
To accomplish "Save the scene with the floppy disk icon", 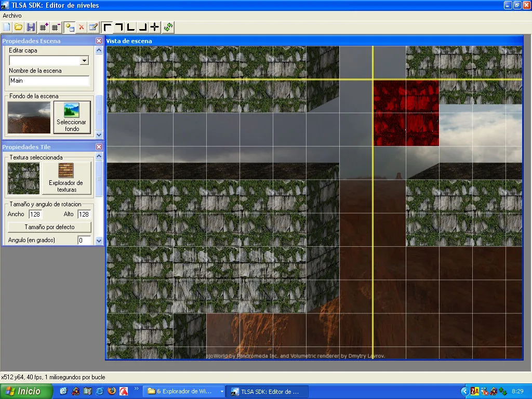I will [x=31, y=27].
